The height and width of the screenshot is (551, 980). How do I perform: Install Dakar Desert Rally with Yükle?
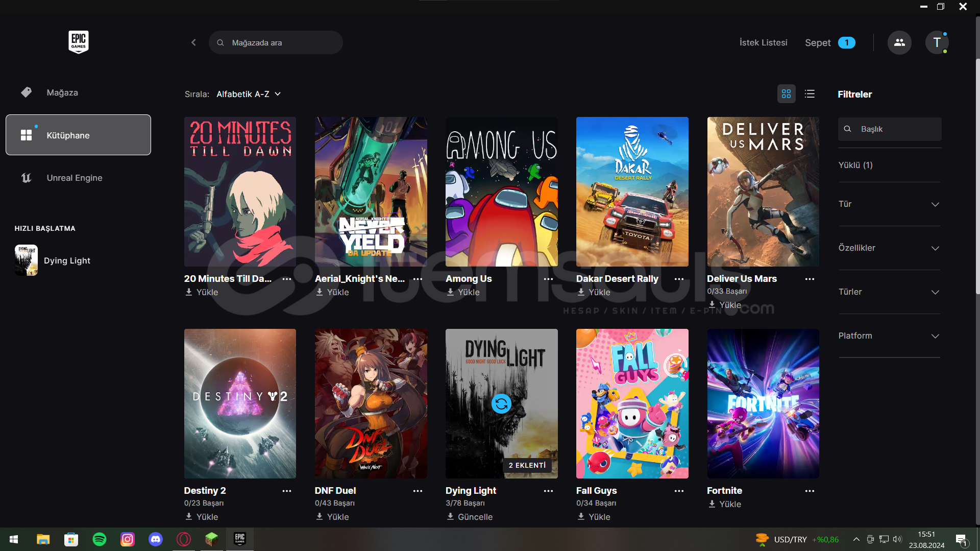594,292
